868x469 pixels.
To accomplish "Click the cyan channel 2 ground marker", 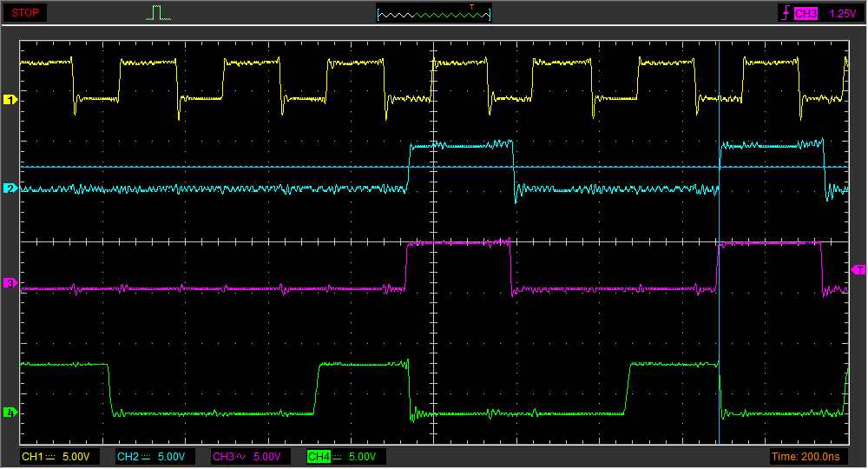I will coord(10,188).
